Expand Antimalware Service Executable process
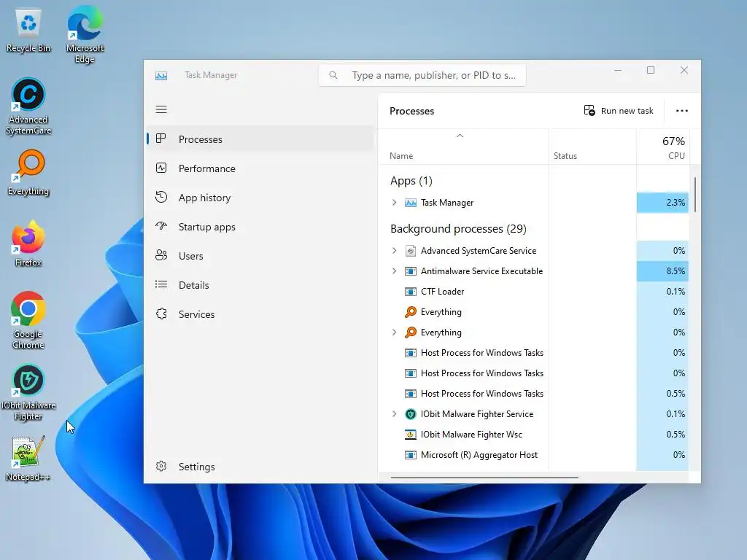747x560 pixels. click(x=394, y=271)
